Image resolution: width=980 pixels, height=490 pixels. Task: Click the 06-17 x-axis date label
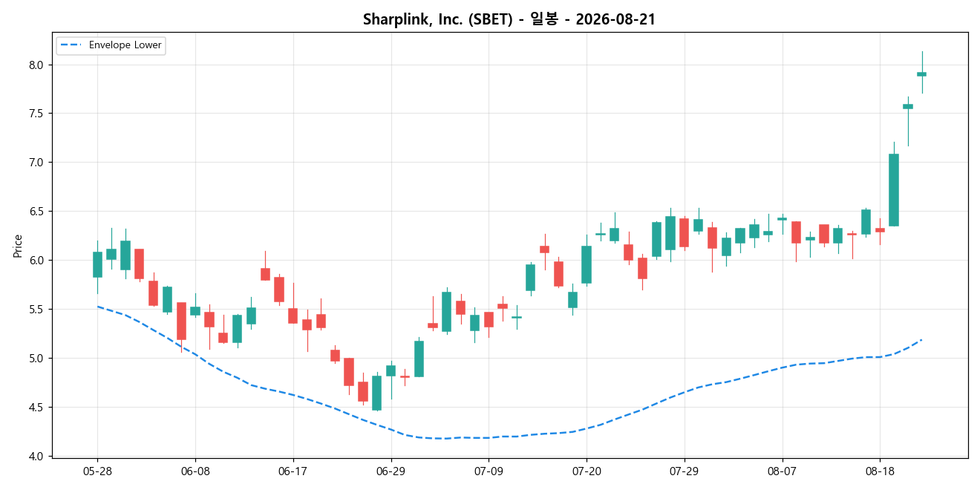tap(293, 471)
